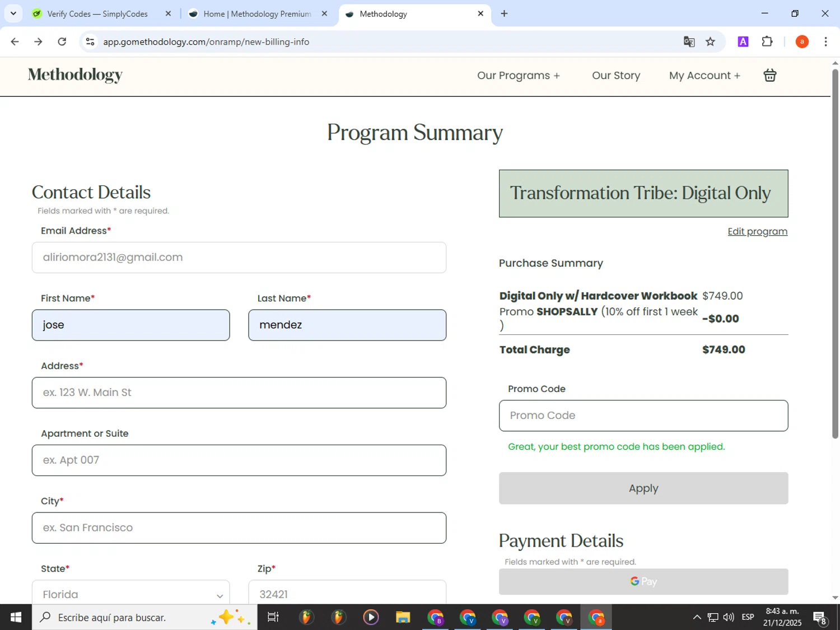Click the Edit program link

[x=757, y=231]
